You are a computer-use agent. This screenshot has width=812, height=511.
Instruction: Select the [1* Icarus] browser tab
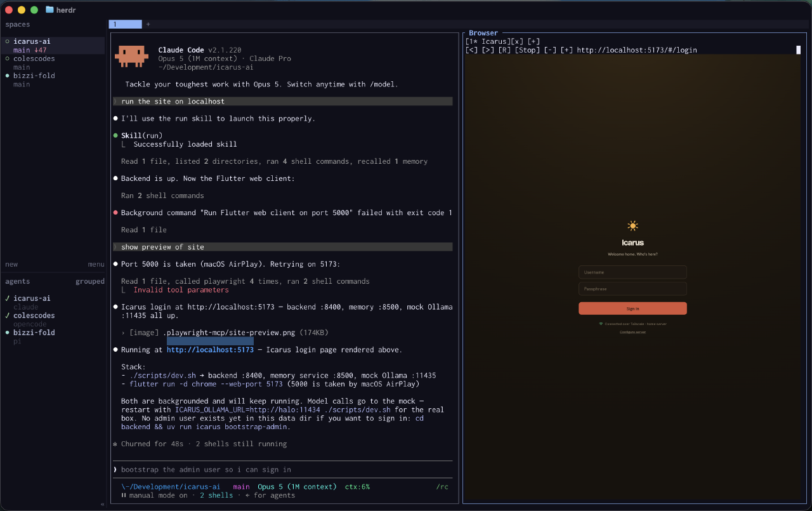[488, 41]
